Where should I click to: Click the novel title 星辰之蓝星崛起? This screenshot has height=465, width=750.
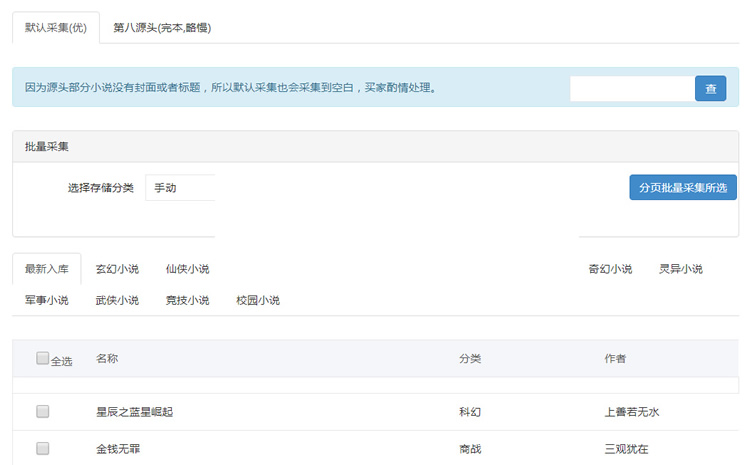[134, 412]
